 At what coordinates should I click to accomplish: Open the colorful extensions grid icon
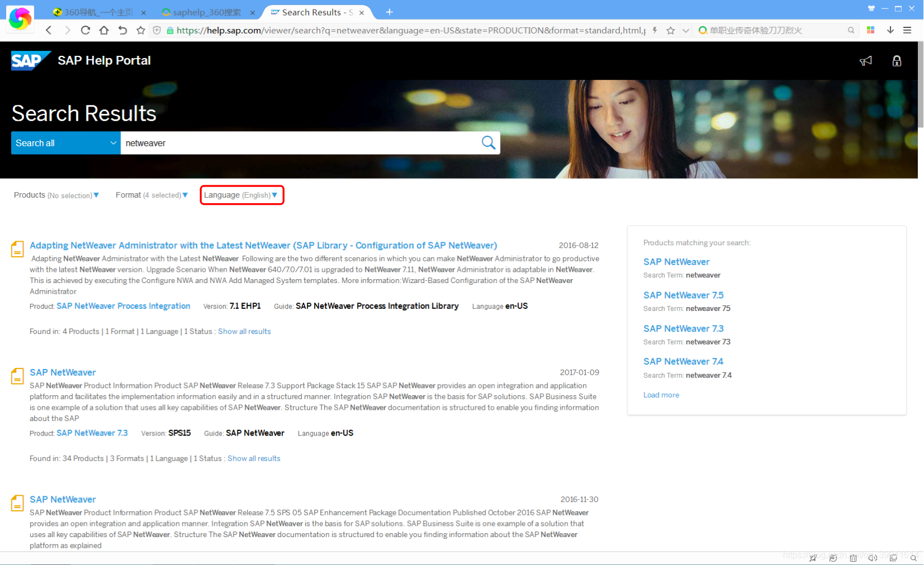(870, 30)
